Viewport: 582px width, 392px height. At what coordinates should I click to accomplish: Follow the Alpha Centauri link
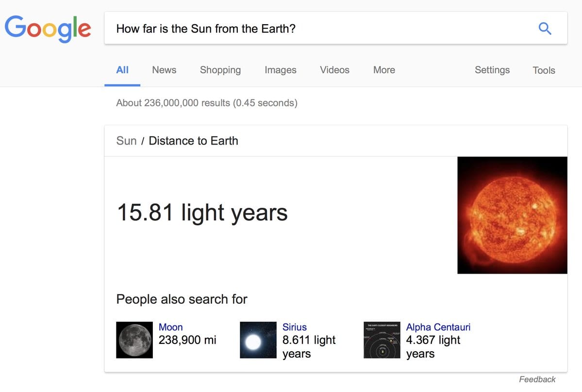click(438, 327)
